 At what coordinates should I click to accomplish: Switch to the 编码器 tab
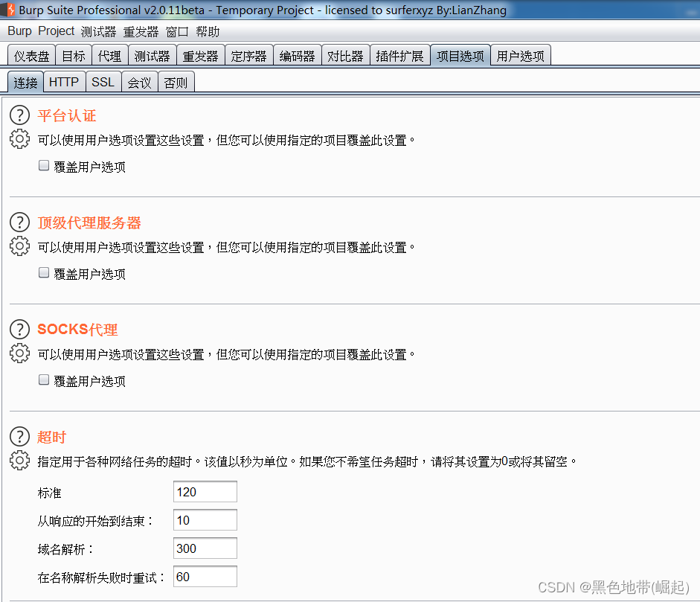[297, 56]
